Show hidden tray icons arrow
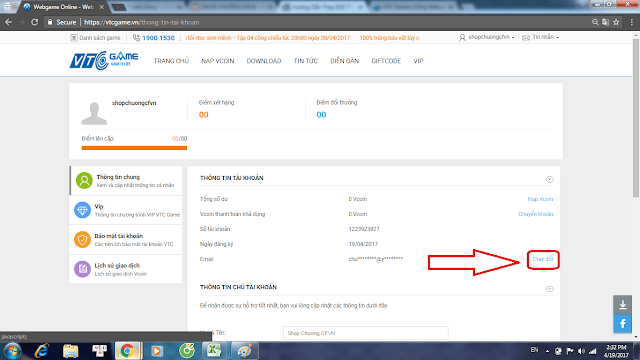The width and height of the screenshot is (640, 360). 547,351
